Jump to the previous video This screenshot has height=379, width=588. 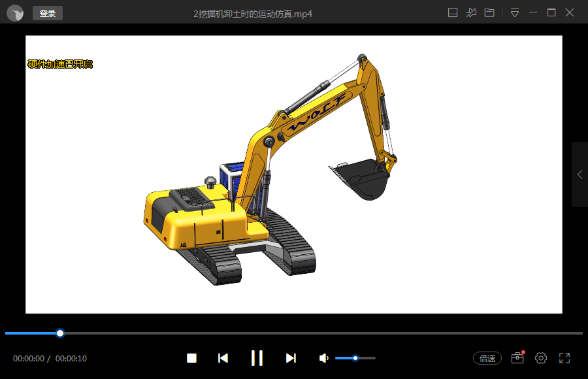click(x=223, y=358)
